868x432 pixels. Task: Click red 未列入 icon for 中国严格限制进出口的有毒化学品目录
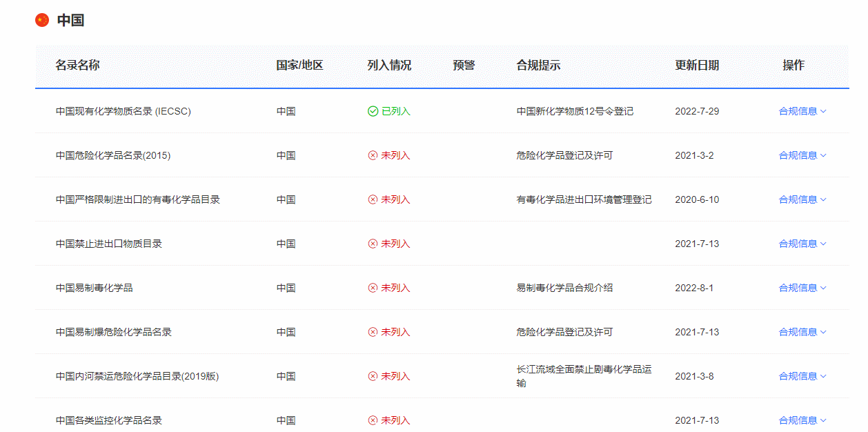[x=373, y=199]
